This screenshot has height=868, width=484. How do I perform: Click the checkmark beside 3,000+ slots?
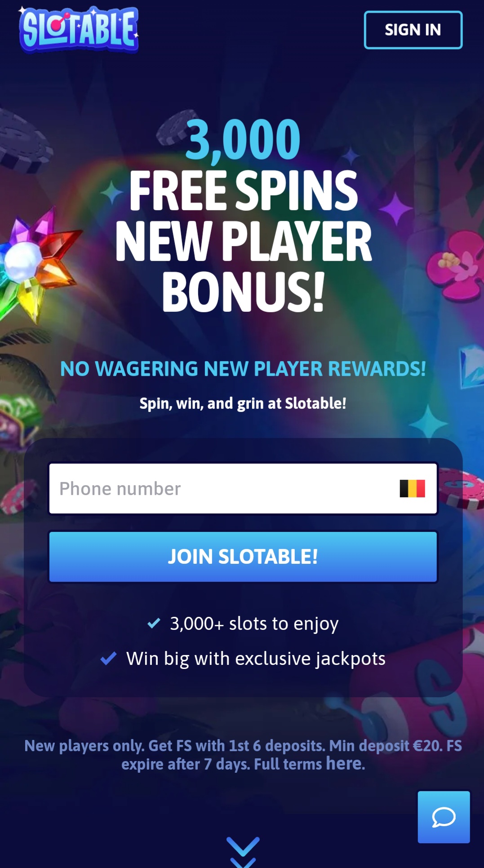154,623
